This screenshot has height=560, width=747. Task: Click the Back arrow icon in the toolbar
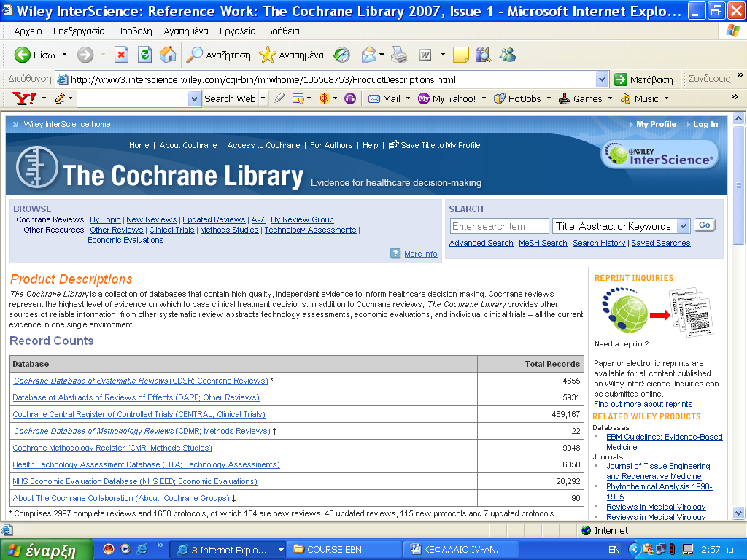coord(22,55)
